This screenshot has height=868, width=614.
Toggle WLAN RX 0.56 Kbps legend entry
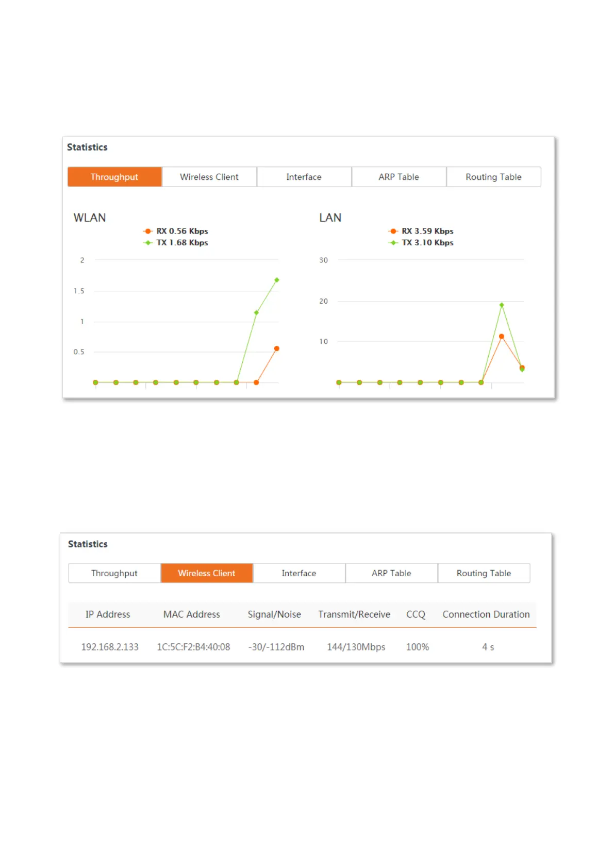(x=176, y=231)
